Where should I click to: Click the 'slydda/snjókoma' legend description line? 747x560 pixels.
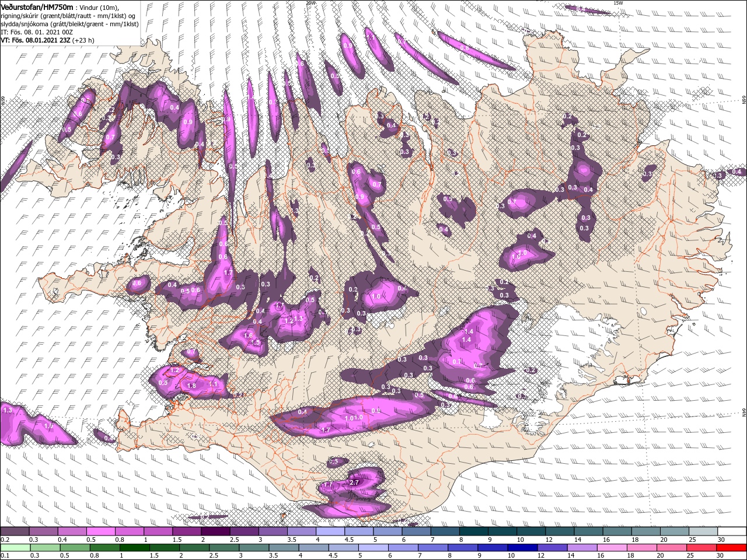[x=69, y=24]
